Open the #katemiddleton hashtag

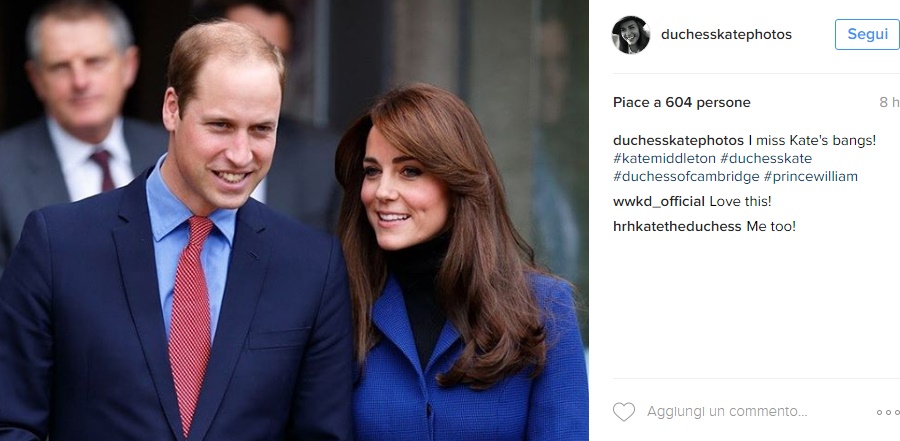point(664,158)
